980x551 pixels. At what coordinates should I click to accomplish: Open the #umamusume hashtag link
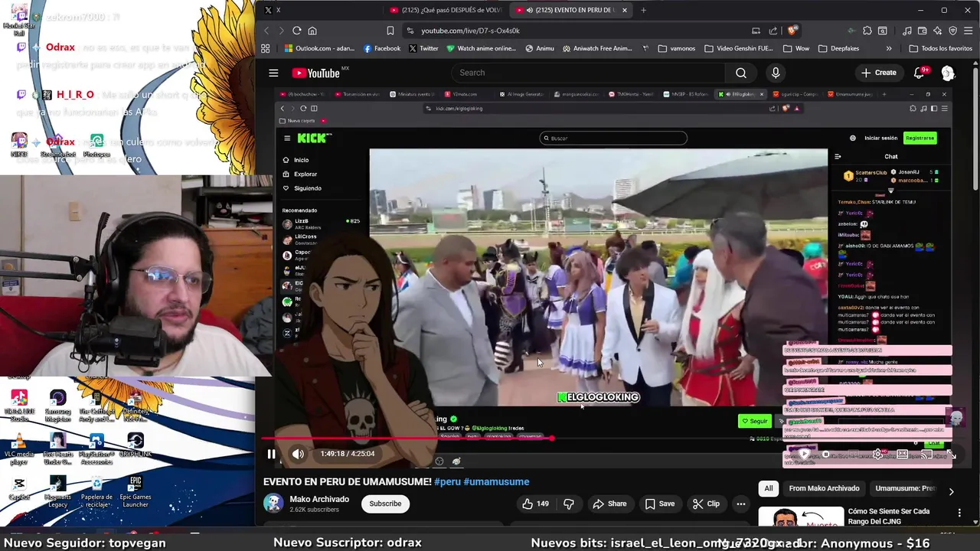(496, 482)
